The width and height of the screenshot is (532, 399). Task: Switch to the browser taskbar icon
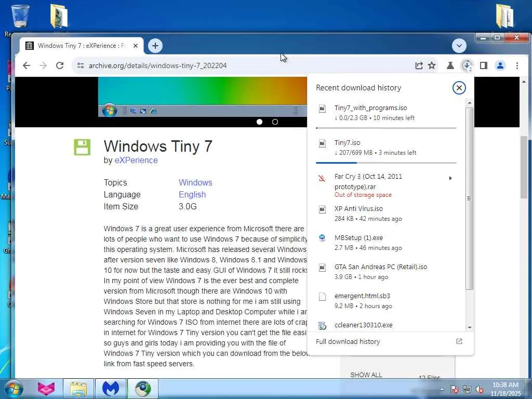[143, 389]
